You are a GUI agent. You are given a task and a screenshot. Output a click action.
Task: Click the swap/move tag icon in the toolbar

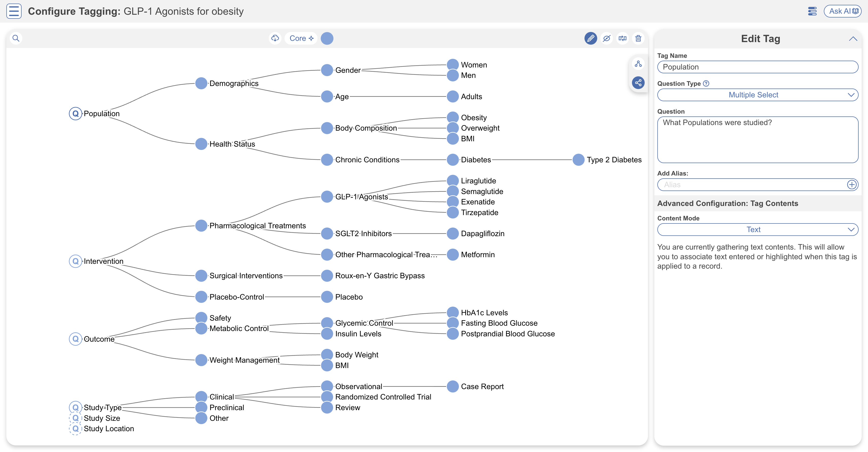click(622, 38)
